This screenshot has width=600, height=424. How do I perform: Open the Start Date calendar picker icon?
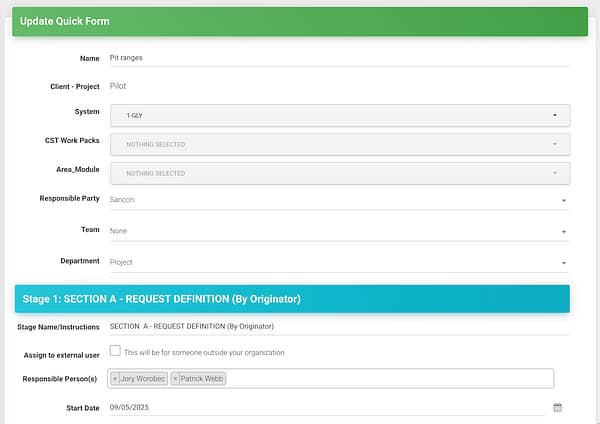[558, 408]
